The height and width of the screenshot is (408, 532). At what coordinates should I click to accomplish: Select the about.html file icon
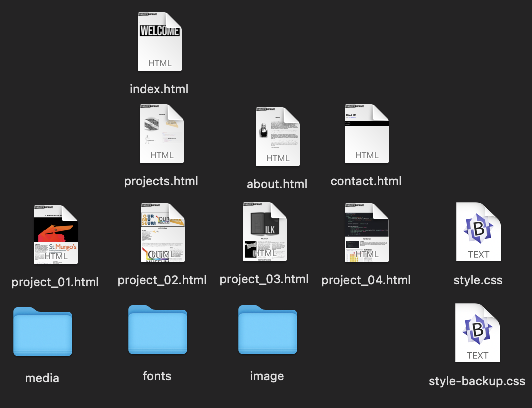click(x=278, y=137)
